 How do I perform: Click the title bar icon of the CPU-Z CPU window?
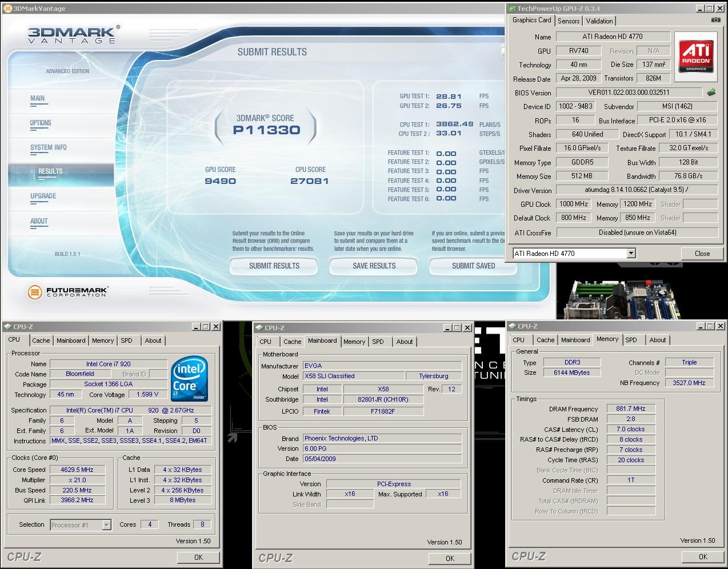tap(7, 327)
